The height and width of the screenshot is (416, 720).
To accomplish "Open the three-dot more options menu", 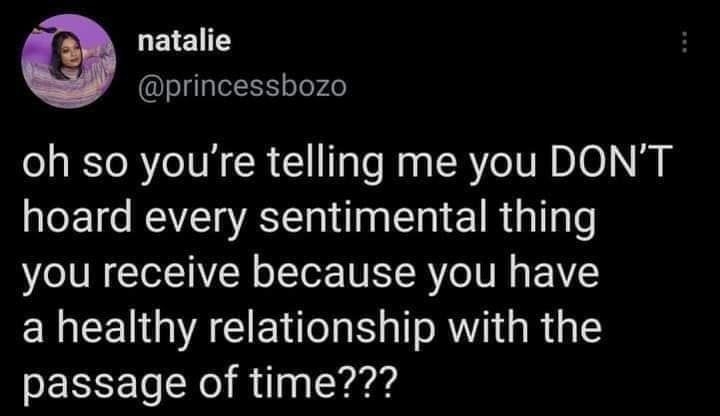I will tap(684, 42).
